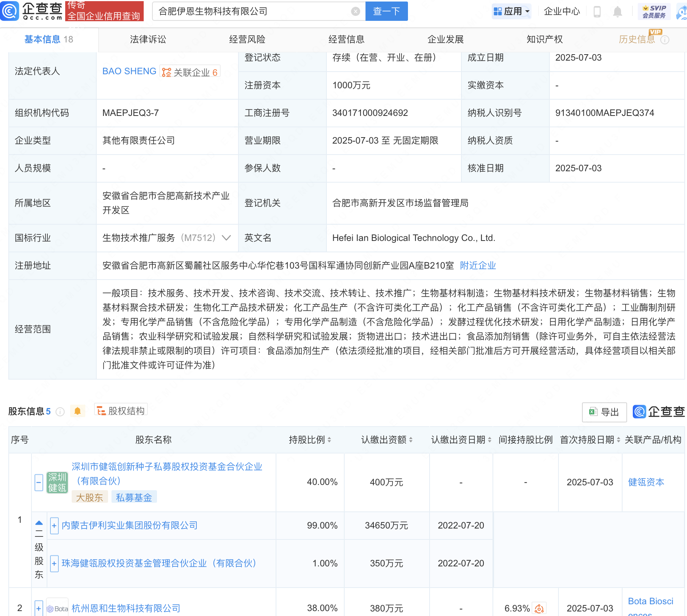The image size is (687, 616).
Task: Switch to 经营风险 tab
Action: pyautogui.click(x=247, y=39)
